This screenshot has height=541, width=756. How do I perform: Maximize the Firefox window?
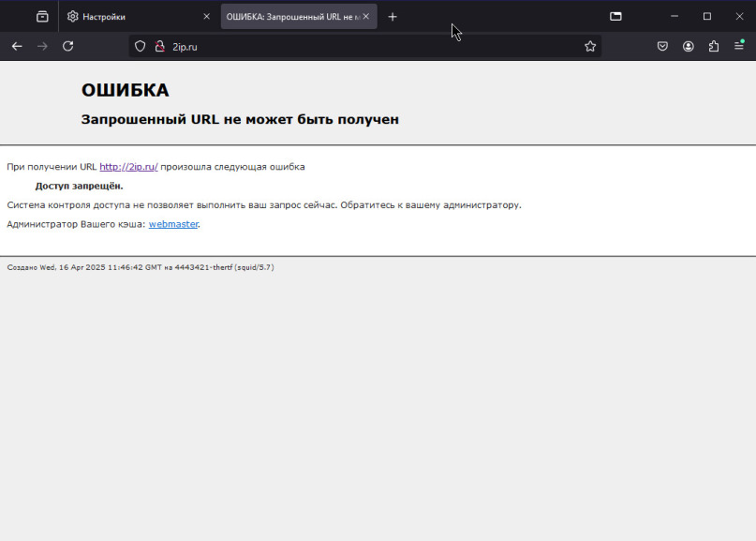(706, 16)
